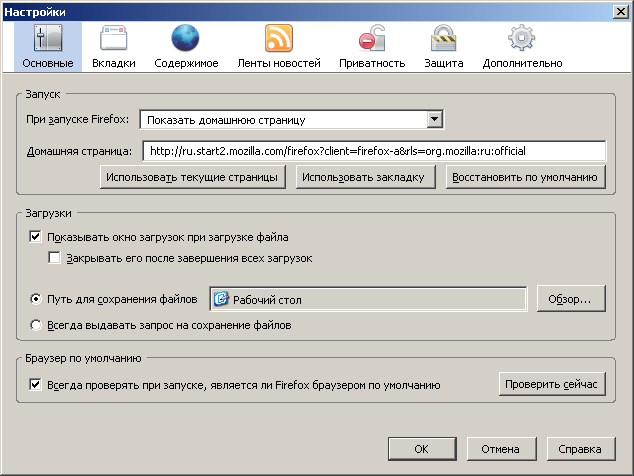Select 'Путь для сохранения файлов' radio button
This screenshot has height=476, width=634.
36,299
